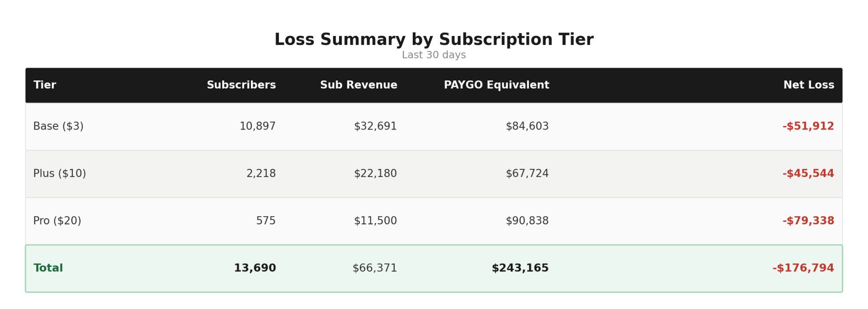Click the Base ($3) tier label
The width and height of the screenshot is (868, 309).
click(x=59, y=126)
